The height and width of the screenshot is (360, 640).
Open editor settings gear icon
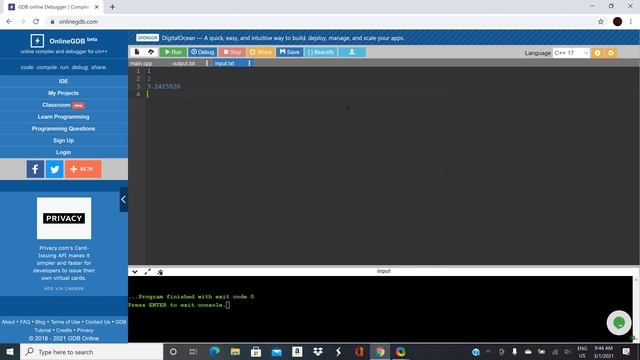[x=611, y=53]
